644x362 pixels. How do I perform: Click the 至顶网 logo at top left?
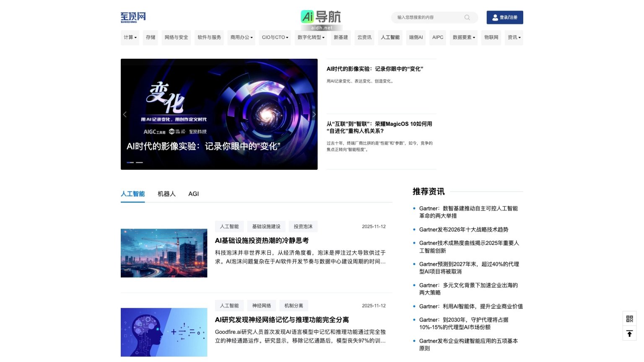click(x=132, y=17)
